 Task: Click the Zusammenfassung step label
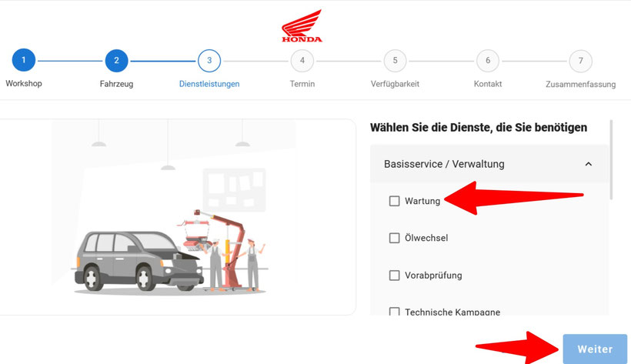pyautogui.click(x=581, y=84)
